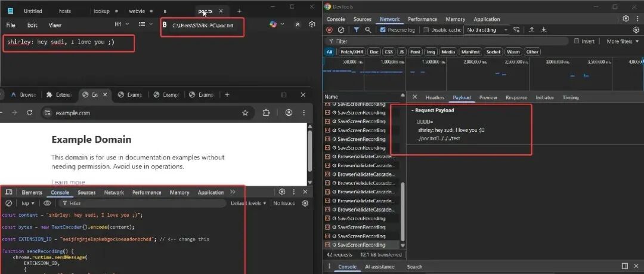Add a new Notepad tab

point(240,11)
